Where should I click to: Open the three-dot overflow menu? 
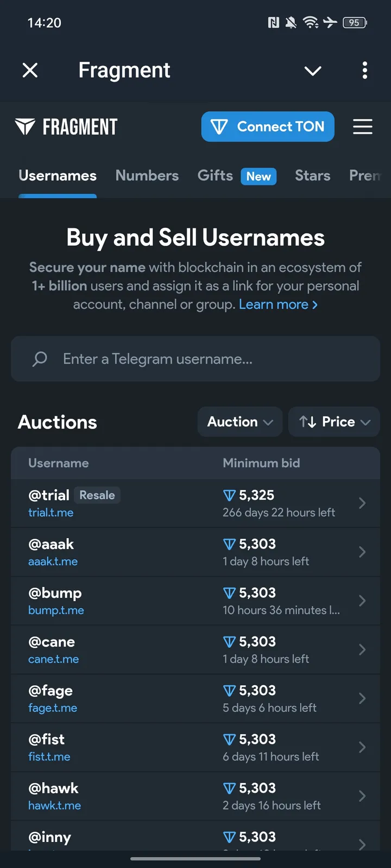[364, 70]
